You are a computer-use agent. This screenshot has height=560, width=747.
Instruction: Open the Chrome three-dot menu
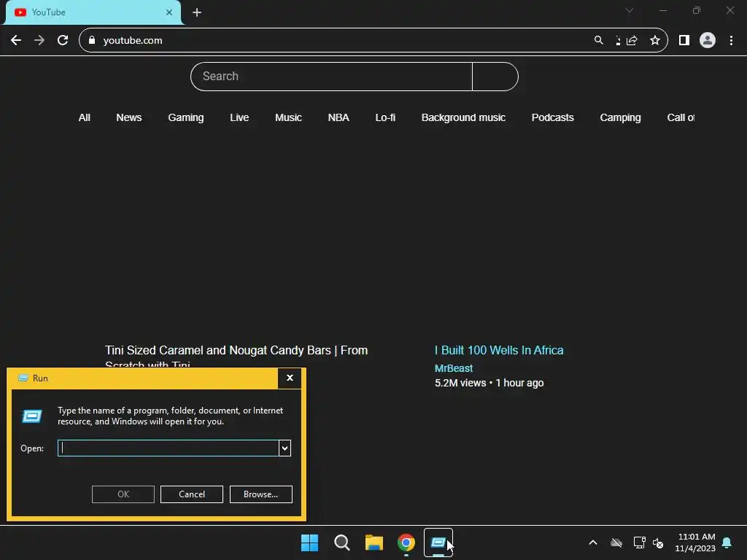tap(731, 41)
